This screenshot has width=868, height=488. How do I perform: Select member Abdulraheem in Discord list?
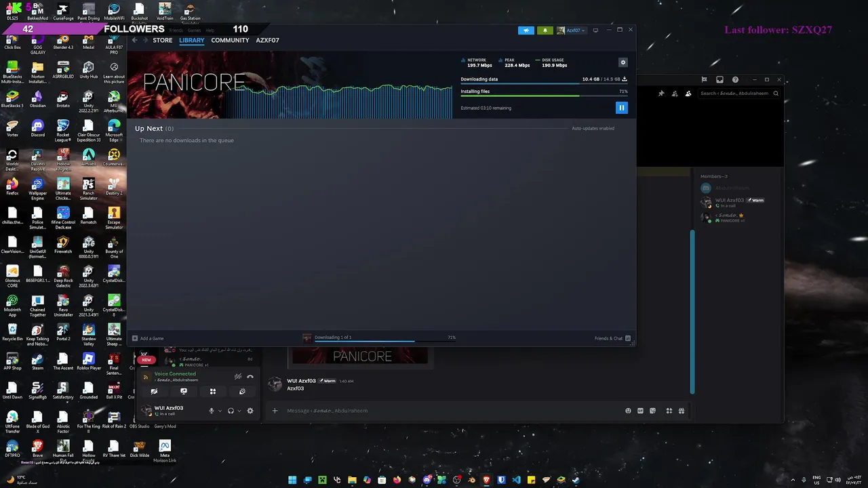(739, 188)
